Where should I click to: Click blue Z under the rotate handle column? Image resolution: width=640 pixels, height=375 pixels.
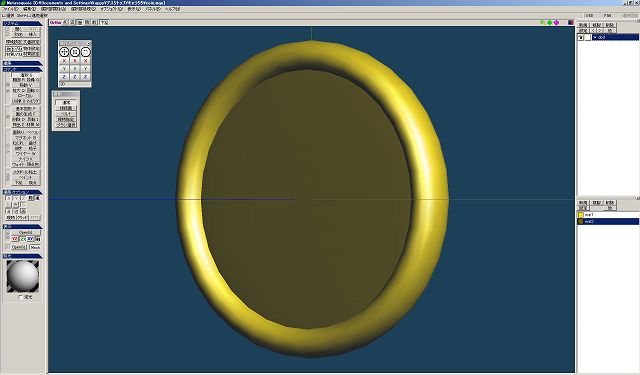85,77
